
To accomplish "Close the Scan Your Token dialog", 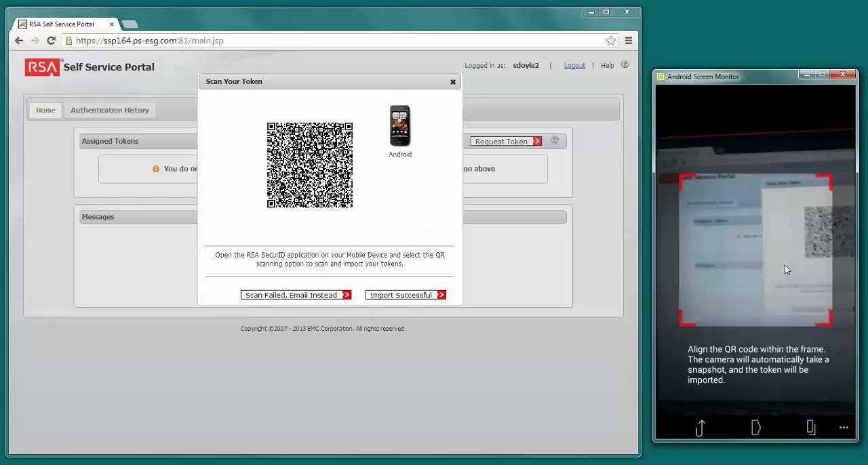I will [x=453, y=82].
